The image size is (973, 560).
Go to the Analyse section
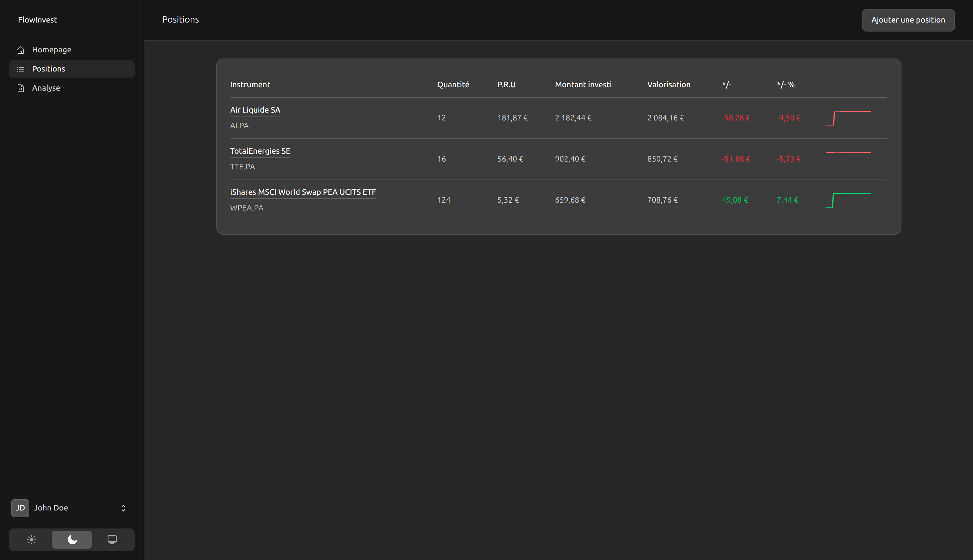coord(46,88)
